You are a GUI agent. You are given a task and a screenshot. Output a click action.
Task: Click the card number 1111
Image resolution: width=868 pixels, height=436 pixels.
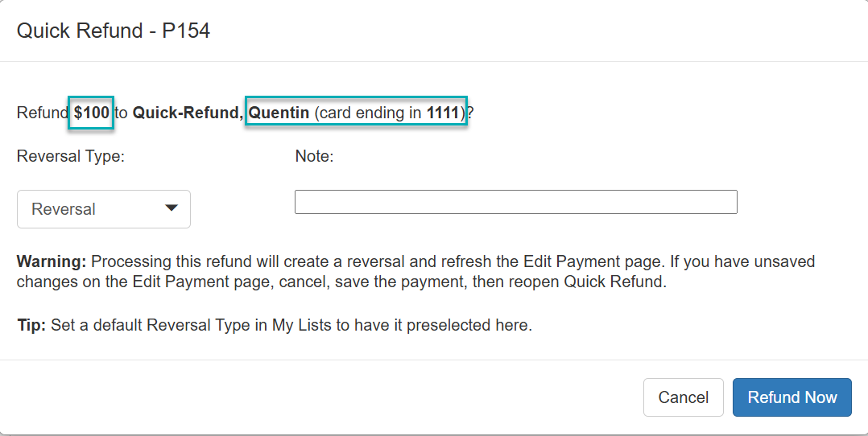click(x=443, y=113)
